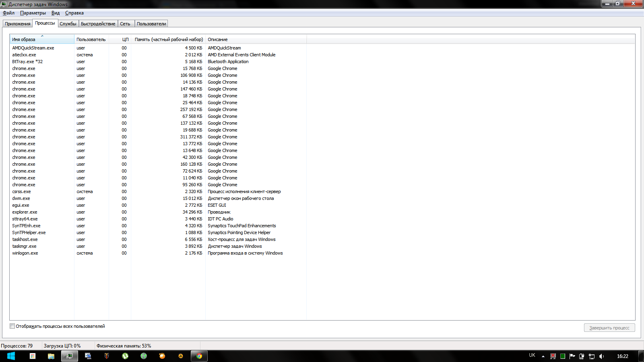
Task: Open the Вид menu
Action: 55,13
